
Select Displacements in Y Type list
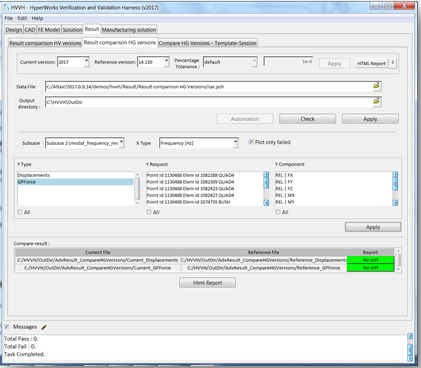[75, 175]
